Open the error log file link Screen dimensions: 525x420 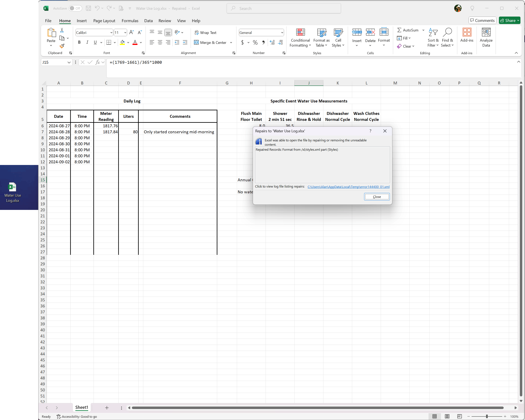pos(348,187)
